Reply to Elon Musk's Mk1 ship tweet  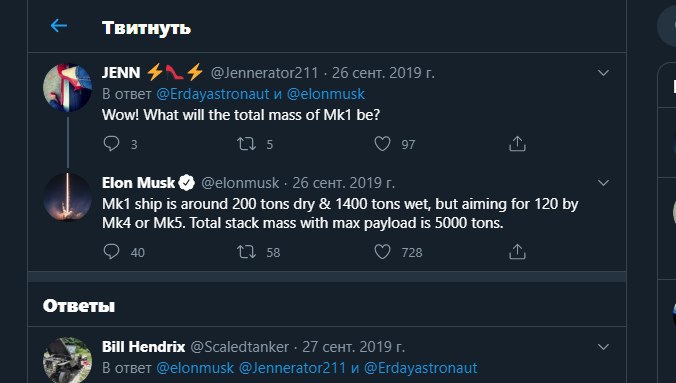pyautogui.click(x=111, y=251)
